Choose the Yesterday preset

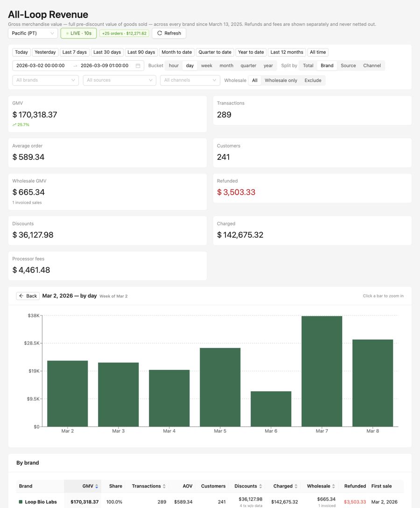point(45,52)
